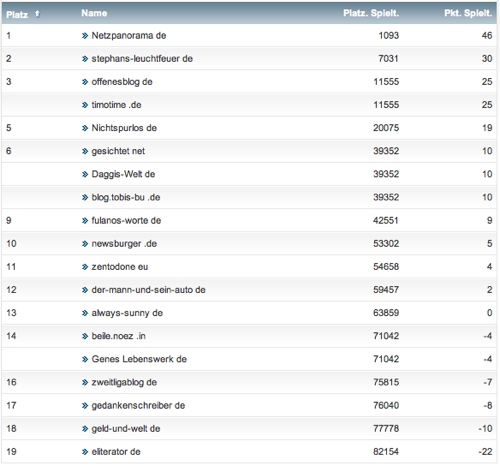Select the value 53302 in newsburger row
This screenshot has height=466, width=500.
pos(386,244)
